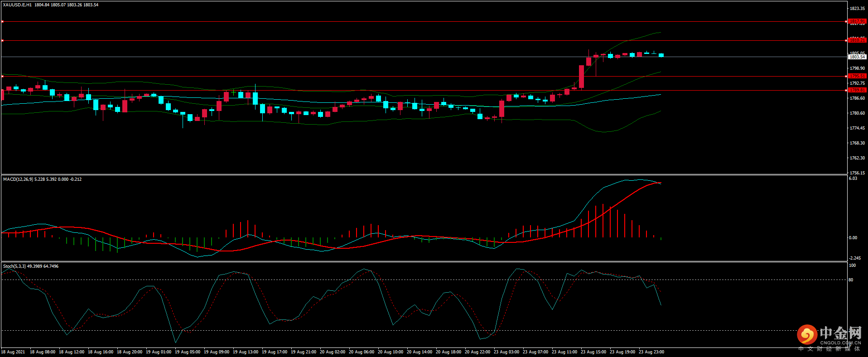Click the 18 Aug 08:00 time label
This screenshot has height=357, width=868.
click(43, 352)
